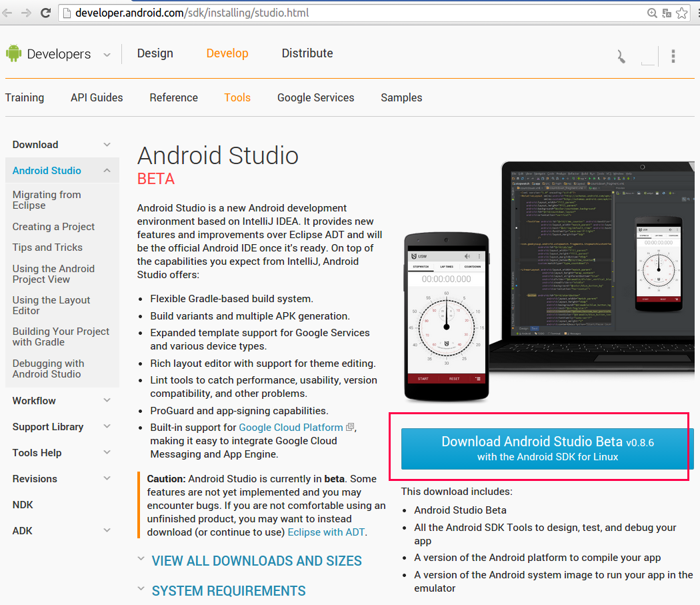
Task: Open the Design section
Action: pos(155,53)
